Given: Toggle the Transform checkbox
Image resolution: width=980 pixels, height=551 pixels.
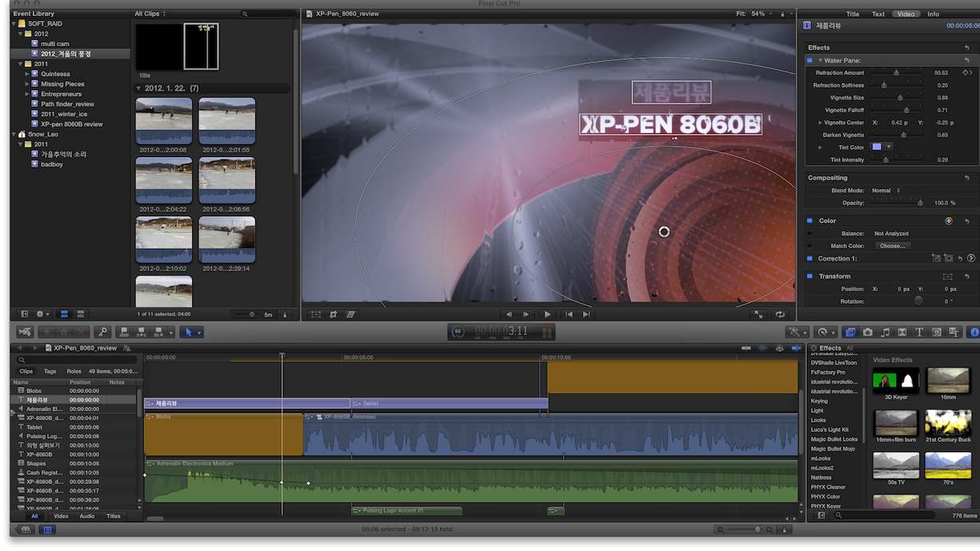Looking at the screenshot, I should coord(810,276).
